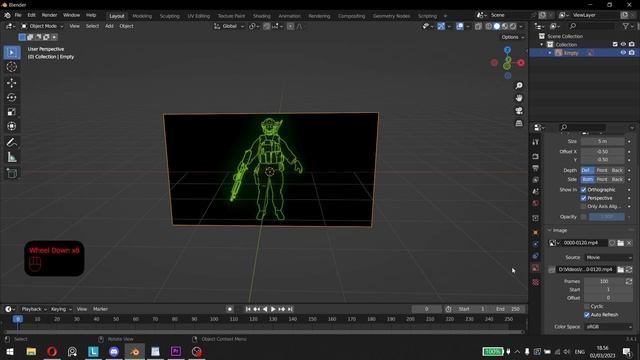Click the timeline playhead at frame 0
This screenshot has height=360, width=640.
18,319
